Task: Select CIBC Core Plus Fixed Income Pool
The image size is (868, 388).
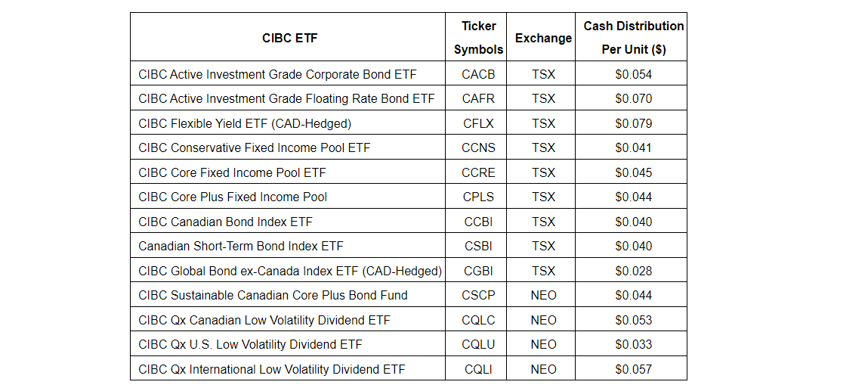Action: pyautogui.click(x=233, y=197)
